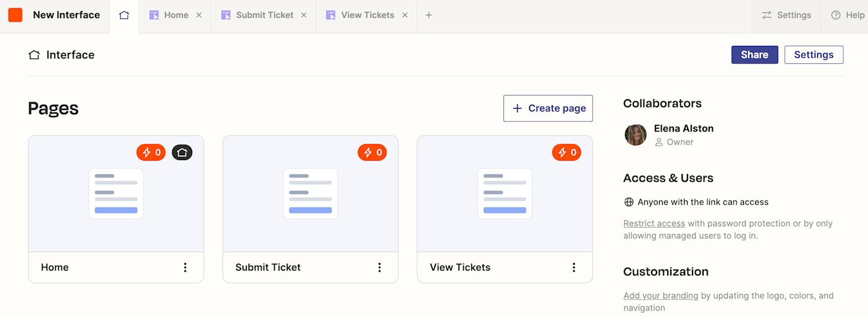
Task: Open Submit Ticket page options menu
Action: point(379,267)
